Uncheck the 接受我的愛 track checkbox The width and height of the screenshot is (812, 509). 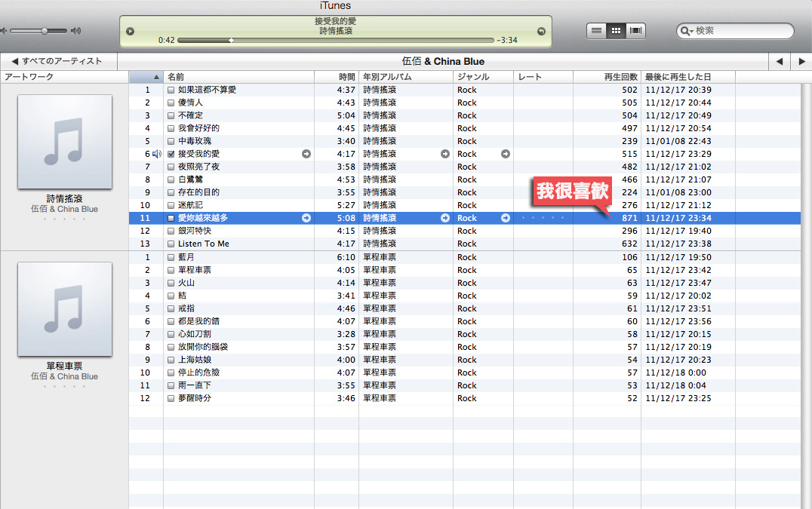(171, 154)
